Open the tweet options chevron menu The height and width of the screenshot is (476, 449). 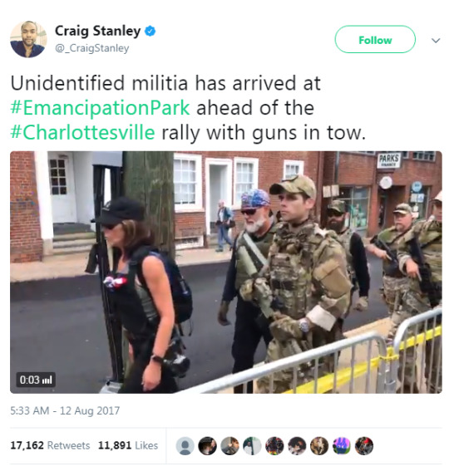point(436,41)
